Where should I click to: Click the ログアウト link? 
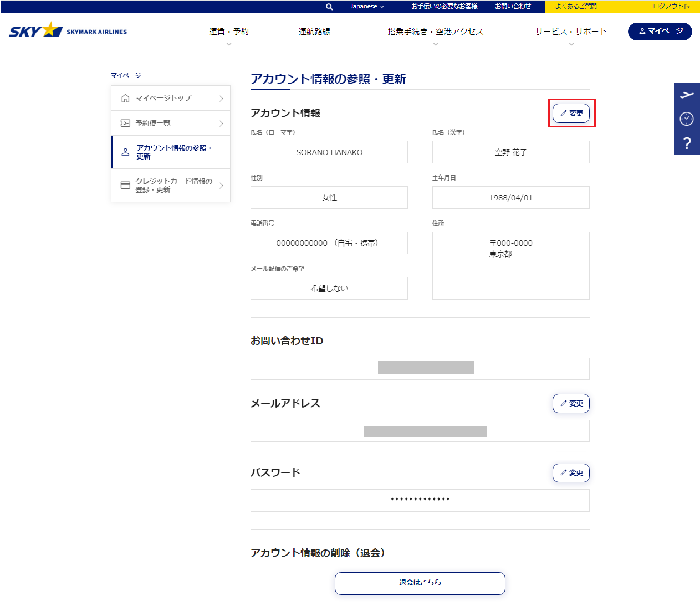671,7
